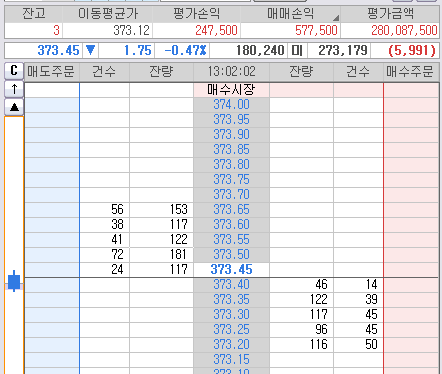The image size is (442, 374).
Task: Click bid quantity 96 at 373.25
Action: tap(321, 330)
